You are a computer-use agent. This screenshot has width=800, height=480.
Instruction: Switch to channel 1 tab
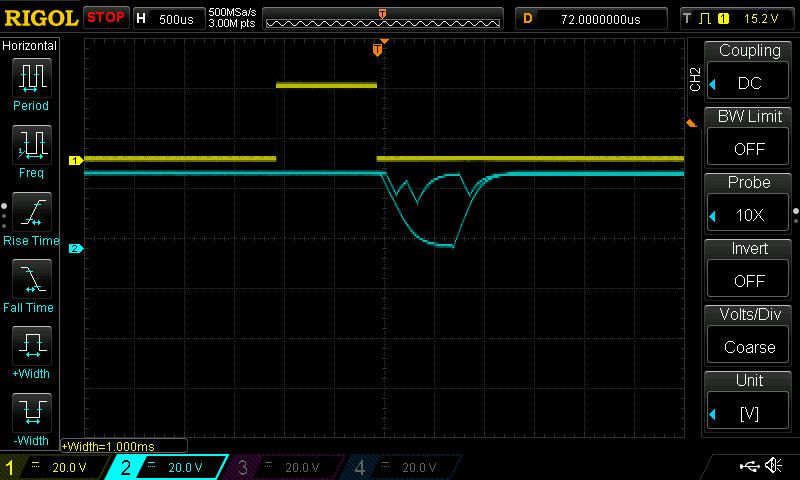tap(54, 467)
